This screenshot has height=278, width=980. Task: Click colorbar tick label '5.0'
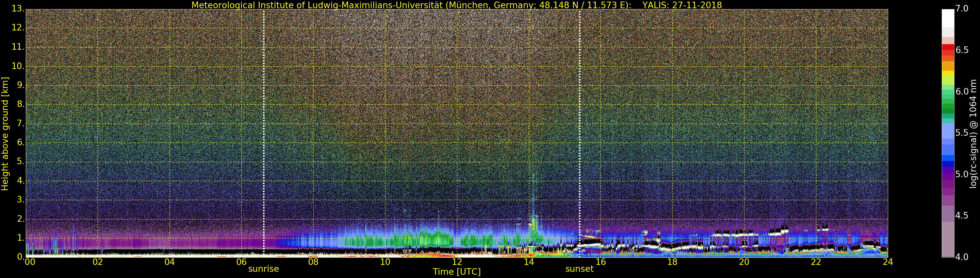pyautogui.click(x=962, y=174)
